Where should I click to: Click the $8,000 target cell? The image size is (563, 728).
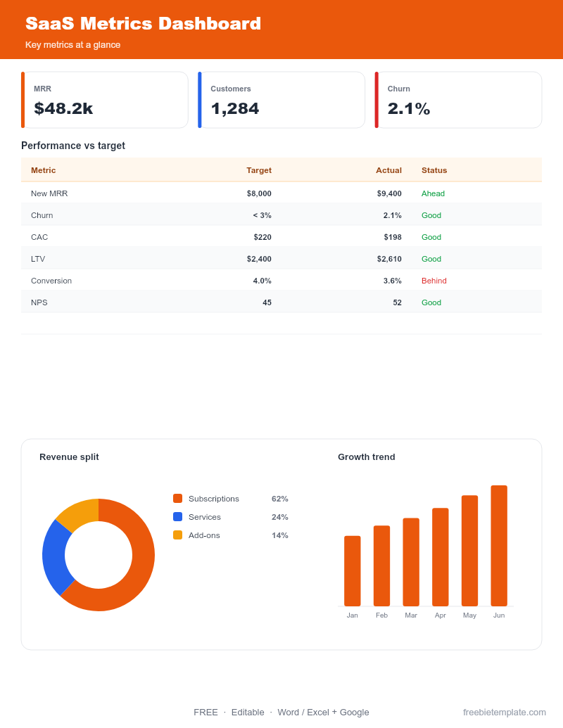point(259,193)
